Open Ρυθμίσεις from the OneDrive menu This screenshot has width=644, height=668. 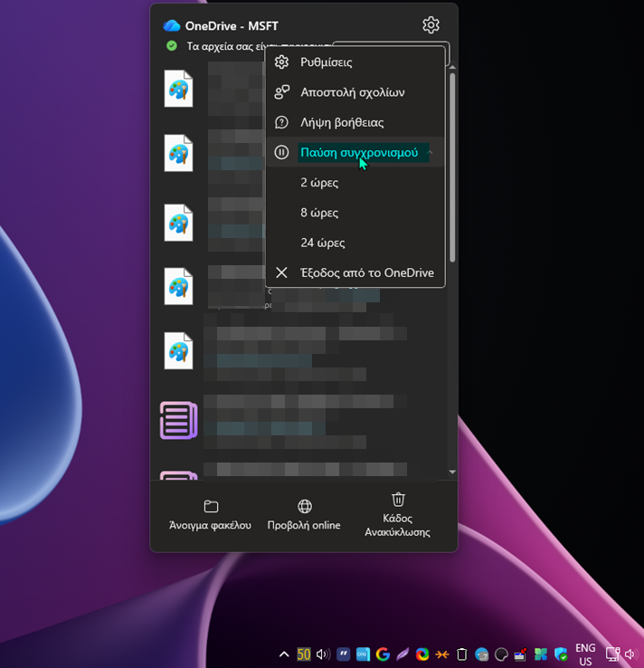(x=327, y=62)
